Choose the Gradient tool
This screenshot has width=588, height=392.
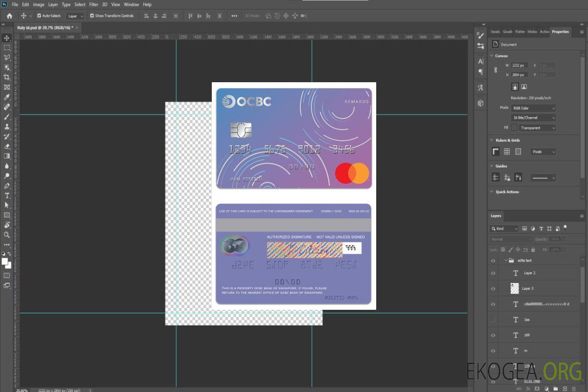click(x=7, y=156)
